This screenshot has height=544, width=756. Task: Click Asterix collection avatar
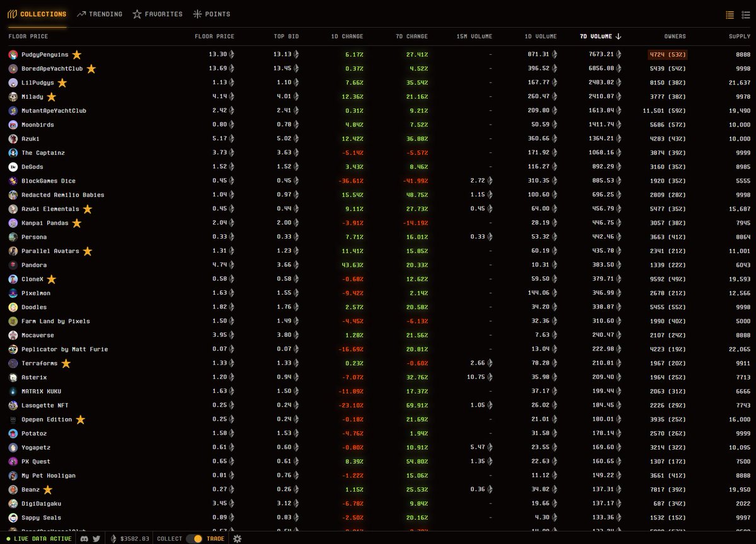[13, 377]
